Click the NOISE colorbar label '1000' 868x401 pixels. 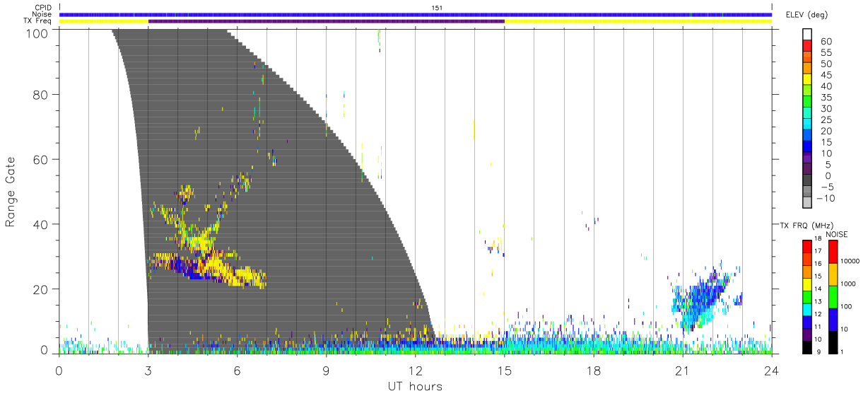848,284
